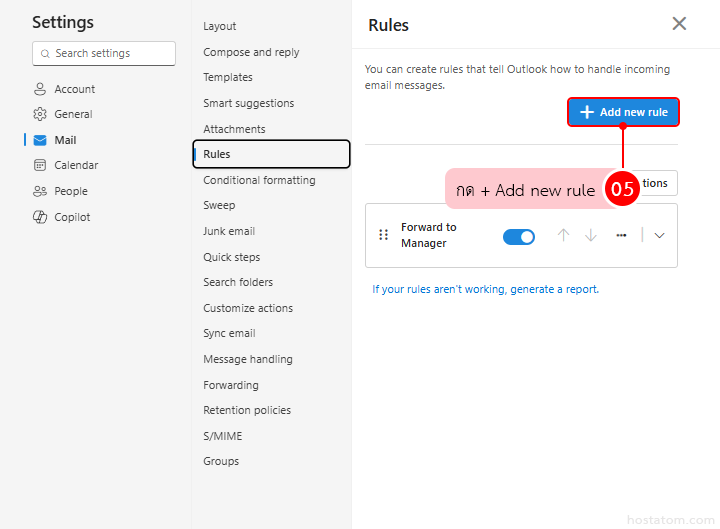The image size is (720, 529).
Task: Open Forwarding settings
Action: point(231,385)
